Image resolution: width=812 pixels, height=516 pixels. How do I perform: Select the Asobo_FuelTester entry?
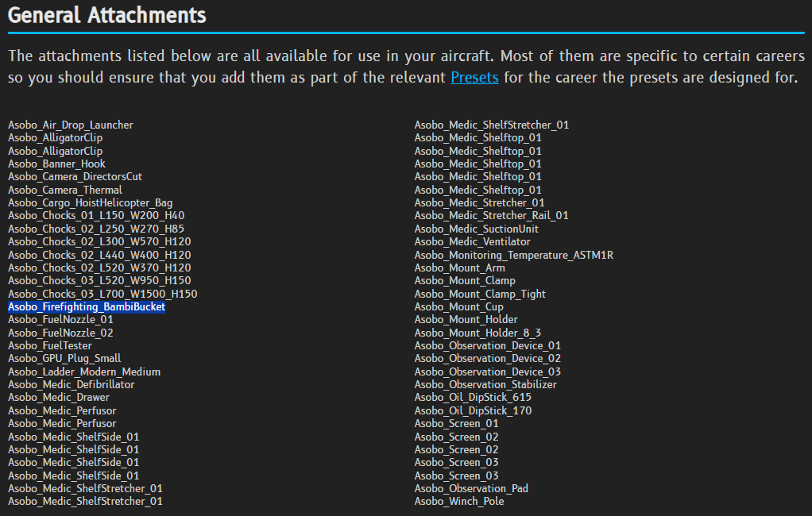point(50,346)
